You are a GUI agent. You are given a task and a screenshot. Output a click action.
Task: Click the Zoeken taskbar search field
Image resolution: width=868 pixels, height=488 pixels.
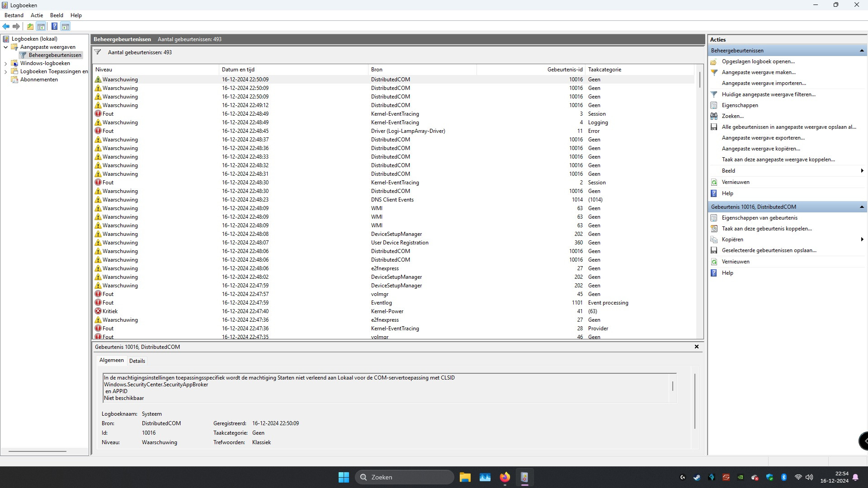point(405,477)
